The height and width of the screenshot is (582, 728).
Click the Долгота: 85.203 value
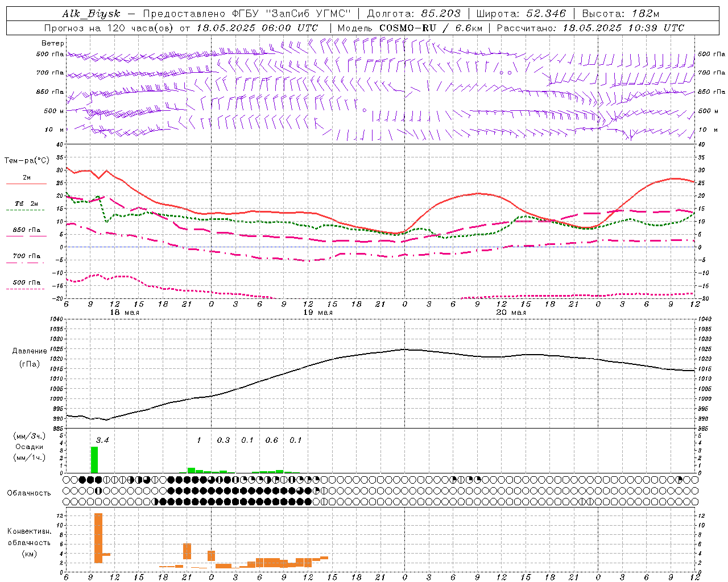click(413, 14)
